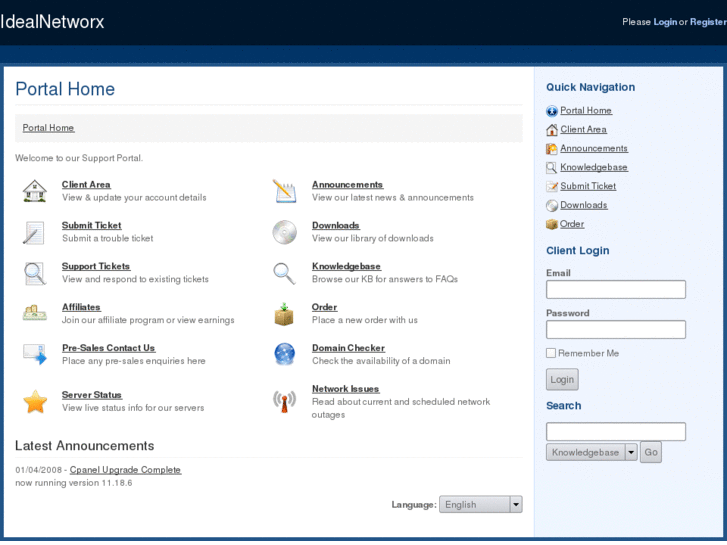
Task: Open the Cpanel Upgrade Complete announcement
Action: click(125, 470)
